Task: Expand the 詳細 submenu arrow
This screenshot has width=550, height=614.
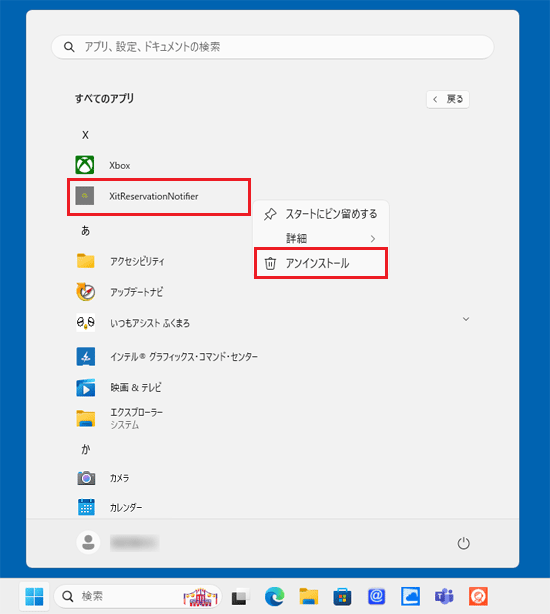Action: point(373,238)
